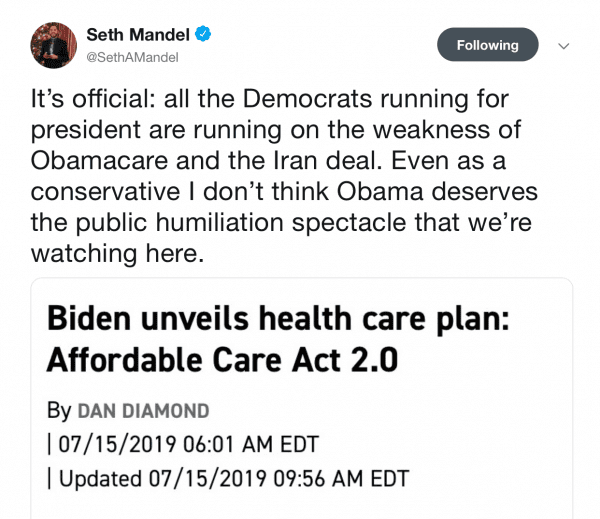Visit the @SethAMandel handle link

132,57
